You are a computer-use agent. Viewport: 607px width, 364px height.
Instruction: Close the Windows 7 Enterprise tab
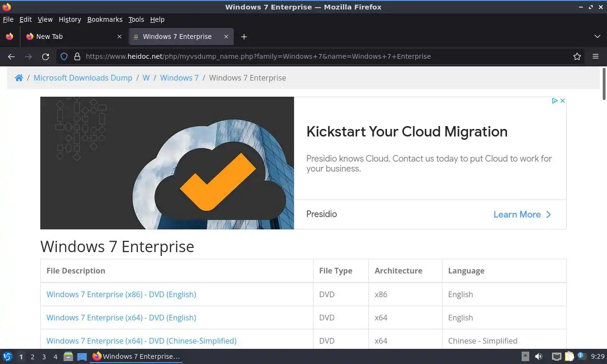pyautogui.click(x=226, y=36)
